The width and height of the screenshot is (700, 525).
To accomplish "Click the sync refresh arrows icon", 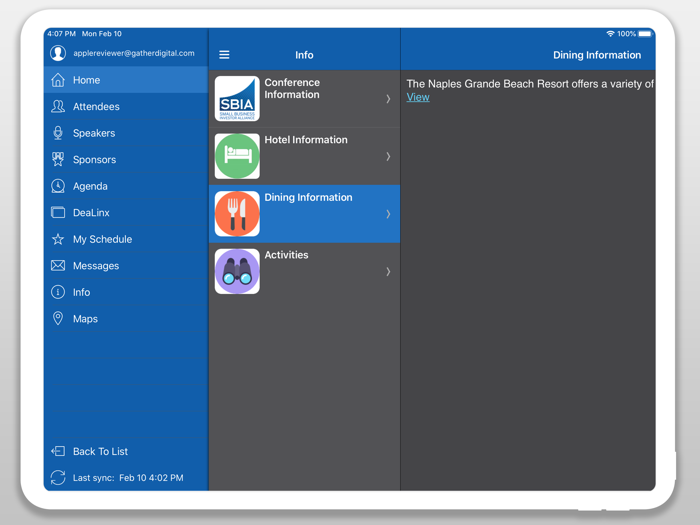I will (58, 478).
